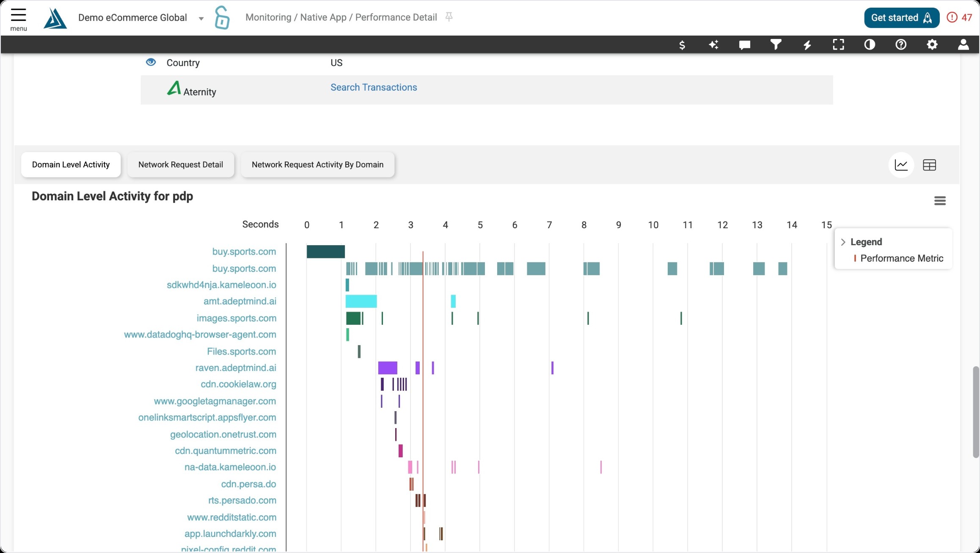Image resolution: width=980 pixels, height=553 pixels.
Task: Toggle the eye icon beside Country
Action: (x=151, y=62)
